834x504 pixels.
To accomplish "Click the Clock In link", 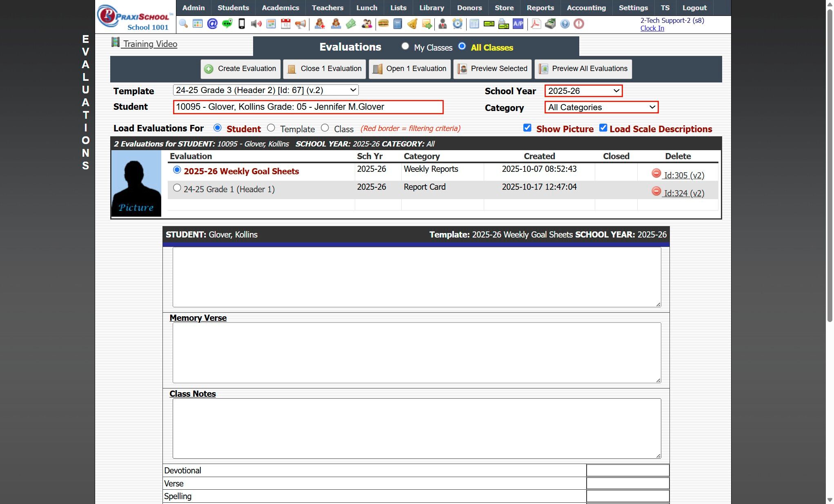I will 652,28.
